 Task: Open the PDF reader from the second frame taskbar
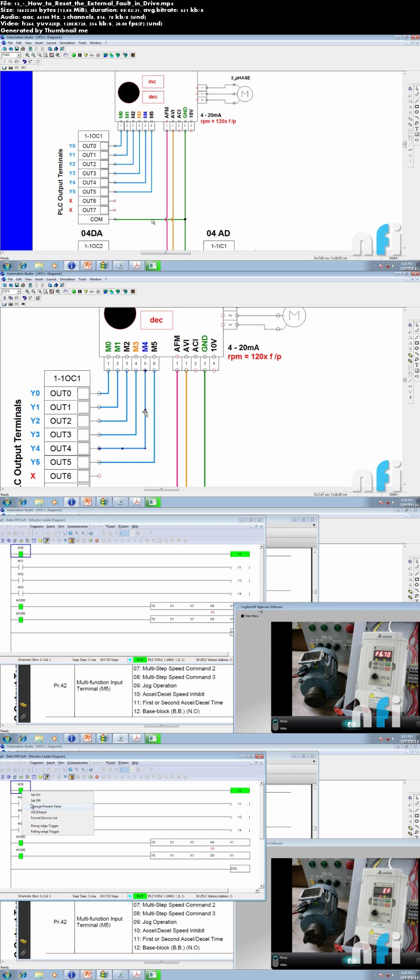(137, 502)
